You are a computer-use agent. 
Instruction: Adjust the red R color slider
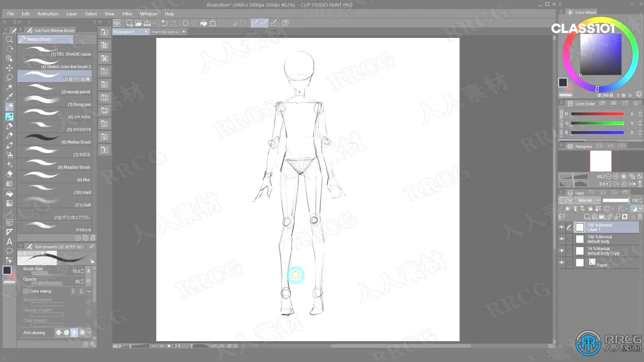[597, 114]
